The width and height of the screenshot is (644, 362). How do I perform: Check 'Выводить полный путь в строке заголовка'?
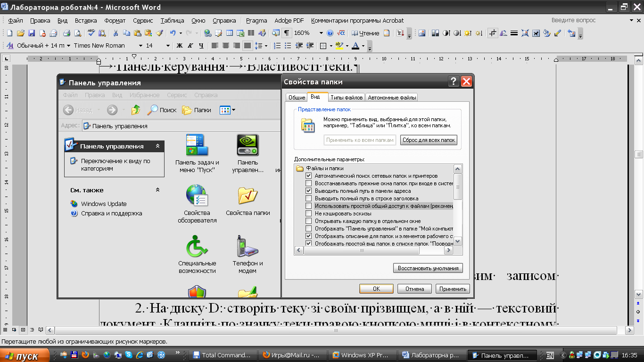click(x=309, y=198)
